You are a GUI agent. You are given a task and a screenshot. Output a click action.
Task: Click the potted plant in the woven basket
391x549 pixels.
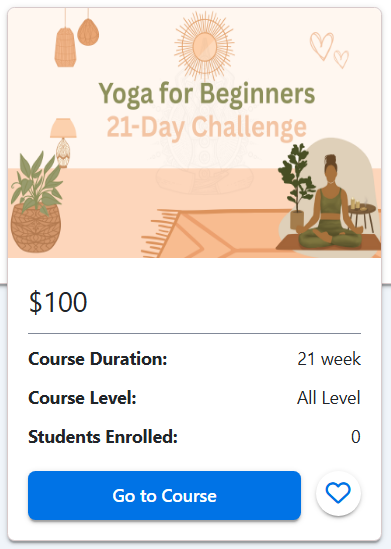36,203
